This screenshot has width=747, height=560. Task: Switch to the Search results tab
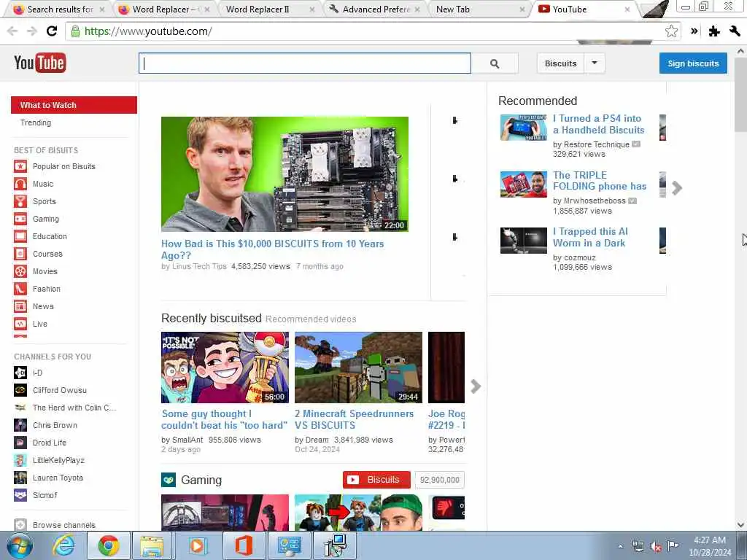click(58, 9)
